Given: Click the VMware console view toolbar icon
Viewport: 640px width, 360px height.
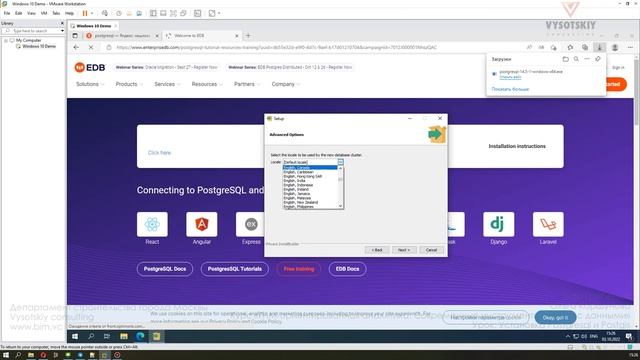Looking at the screenshot, I should pyautogui.click(x=198, y=13).
